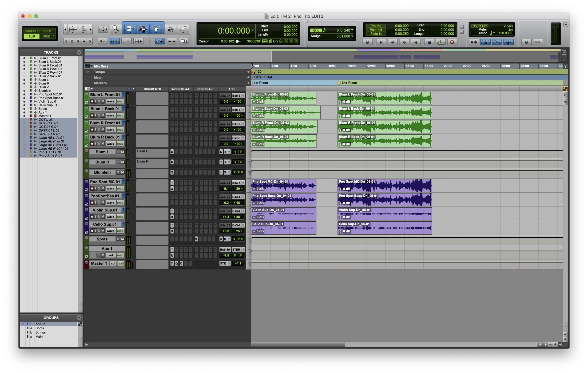This screenshot has height=373, width=588.
Task: Toggle Link Track and Edit Selection
Action: pos(127,41)
